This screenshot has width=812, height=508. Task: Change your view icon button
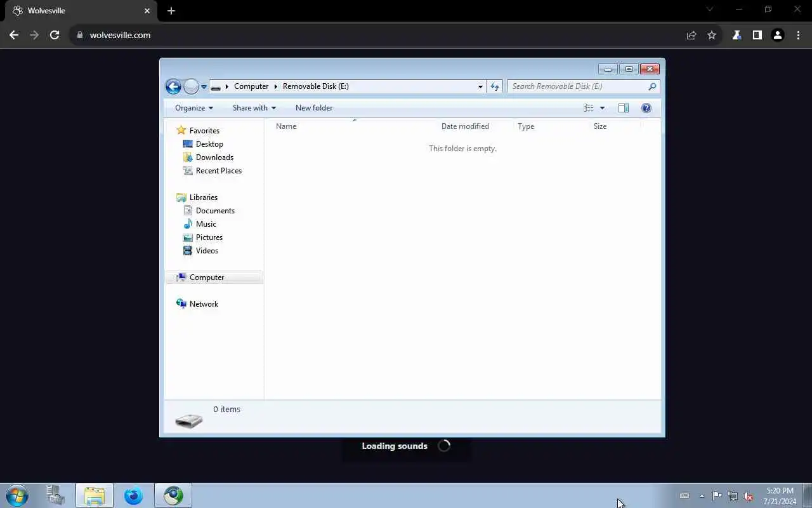[589, 108]
